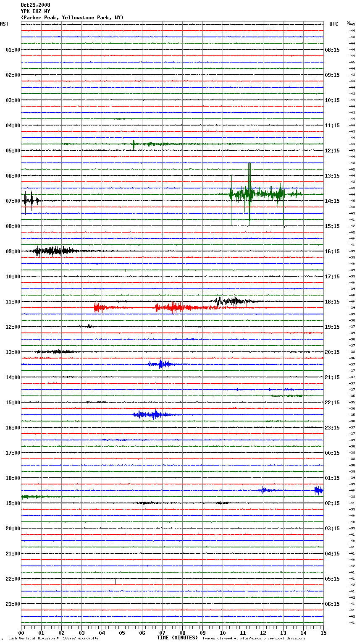Click the '00:15' UTC time label
The image size is (357, 644).
pyautogui.click(x=332, y=453)
